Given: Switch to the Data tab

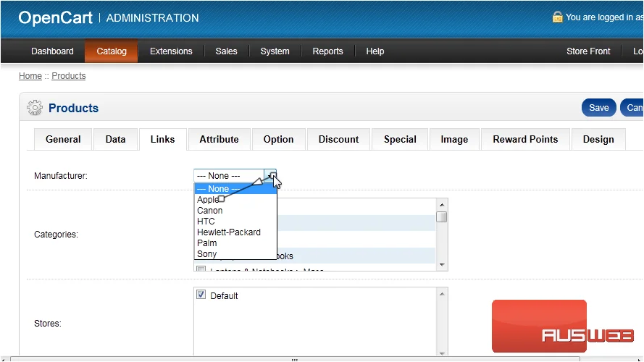Looking at the screenshot, I should 115,140.
